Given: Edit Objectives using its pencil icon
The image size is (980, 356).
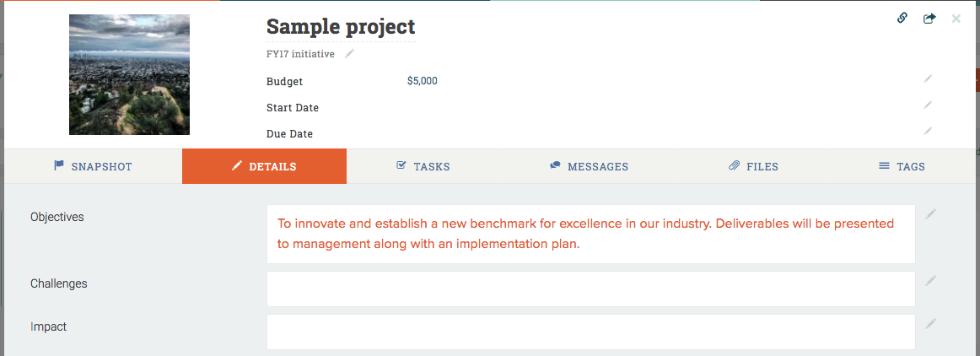Looking at the screenshot, I should pos(930,214).
